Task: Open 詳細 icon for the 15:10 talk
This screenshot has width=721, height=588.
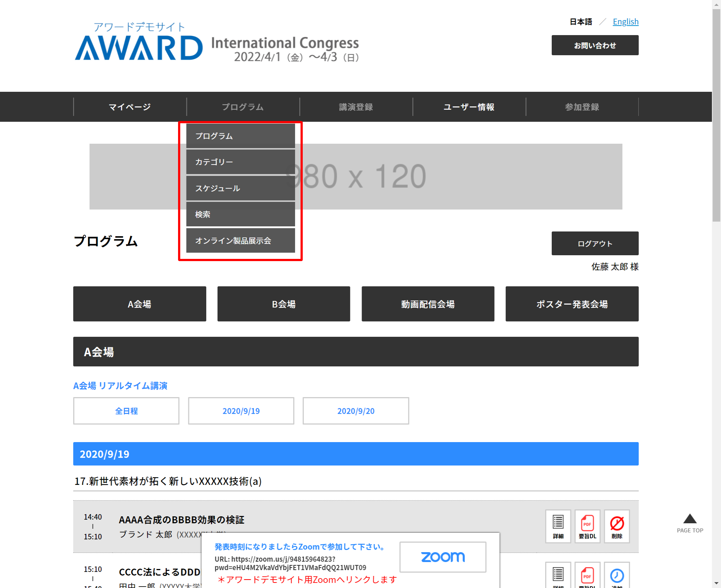Action: tap(558, 576)
